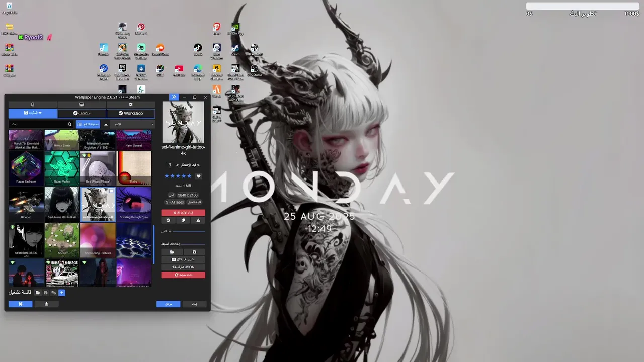Image resolution: width=644 pixels, height=362 pixels.
Task: Configure playlist settings gears icon
Action: click(54, 293)
